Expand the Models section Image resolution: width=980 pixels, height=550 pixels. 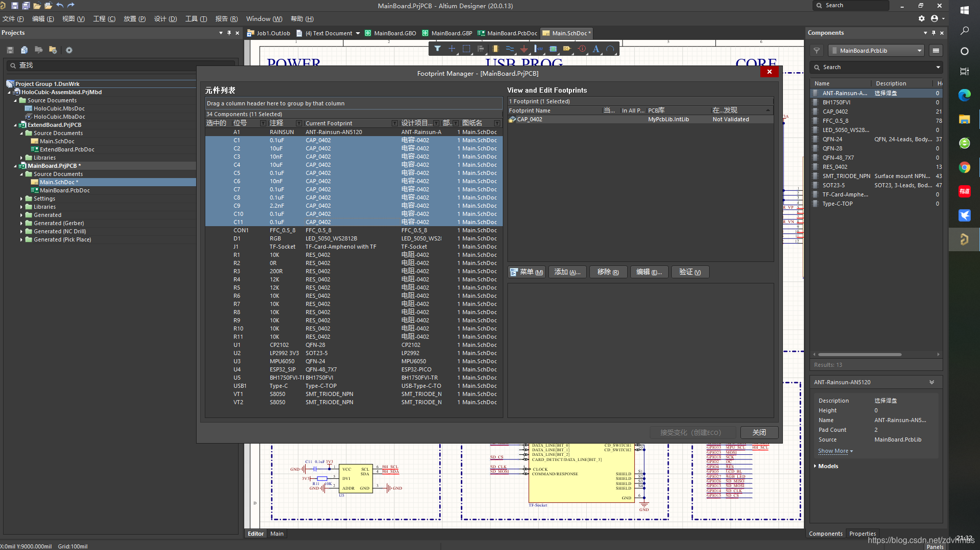pos(815,466)
